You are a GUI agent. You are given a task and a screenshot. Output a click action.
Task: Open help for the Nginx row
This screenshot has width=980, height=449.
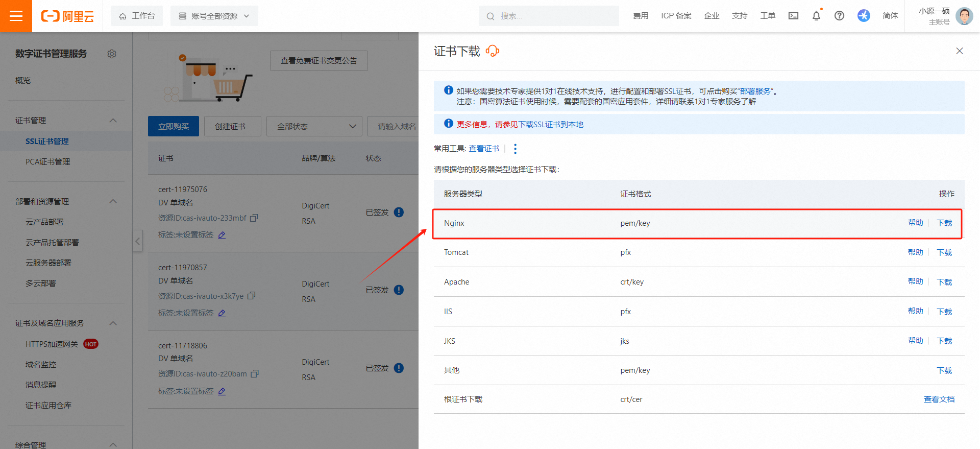(x=915, y=223)
